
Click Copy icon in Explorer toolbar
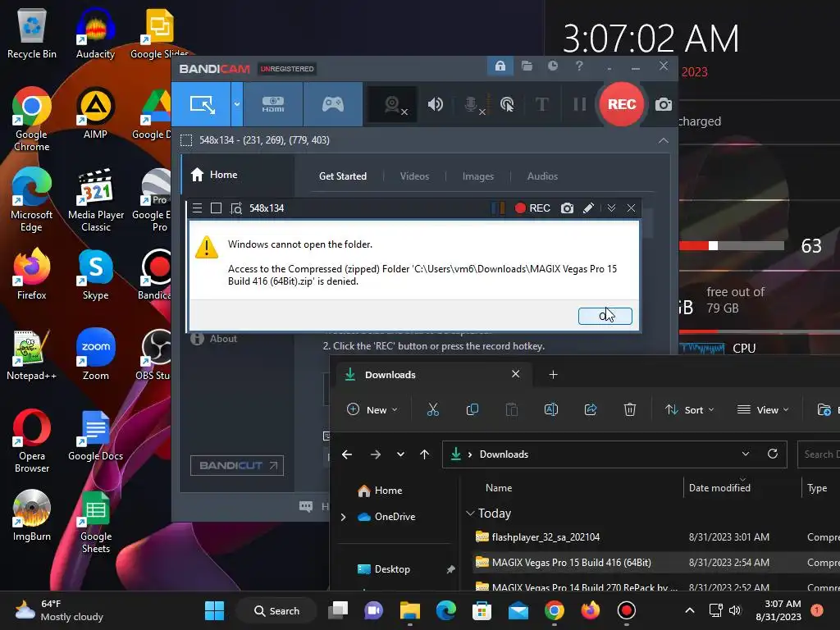(472, 410)
